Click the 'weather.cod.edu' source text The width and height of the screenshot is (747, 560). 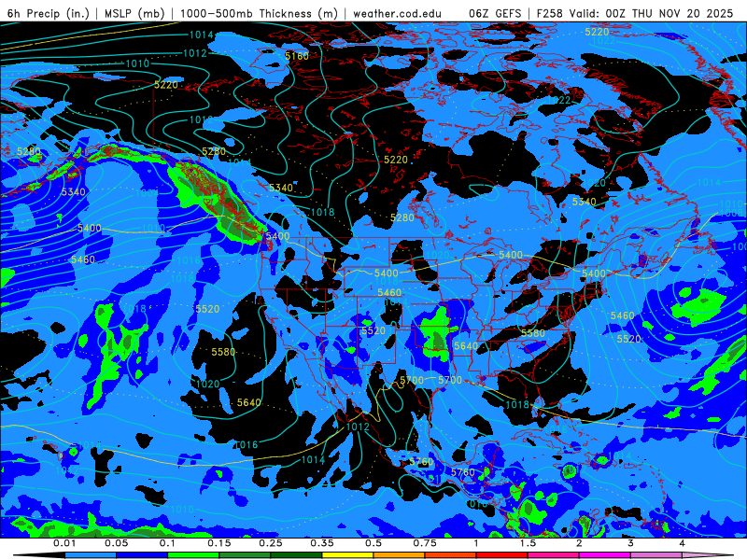(397, 13)
